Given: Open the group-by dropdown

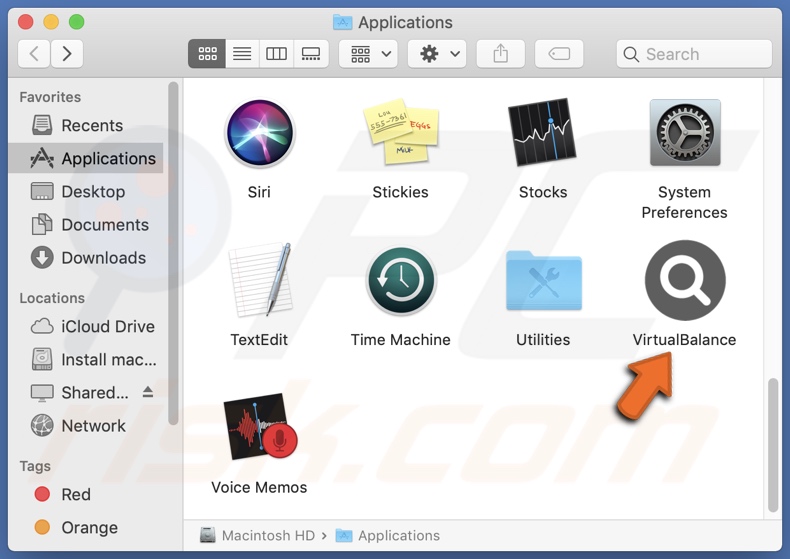Looking at the screenshot, I should pyautogui.click(x=368, y=53).
